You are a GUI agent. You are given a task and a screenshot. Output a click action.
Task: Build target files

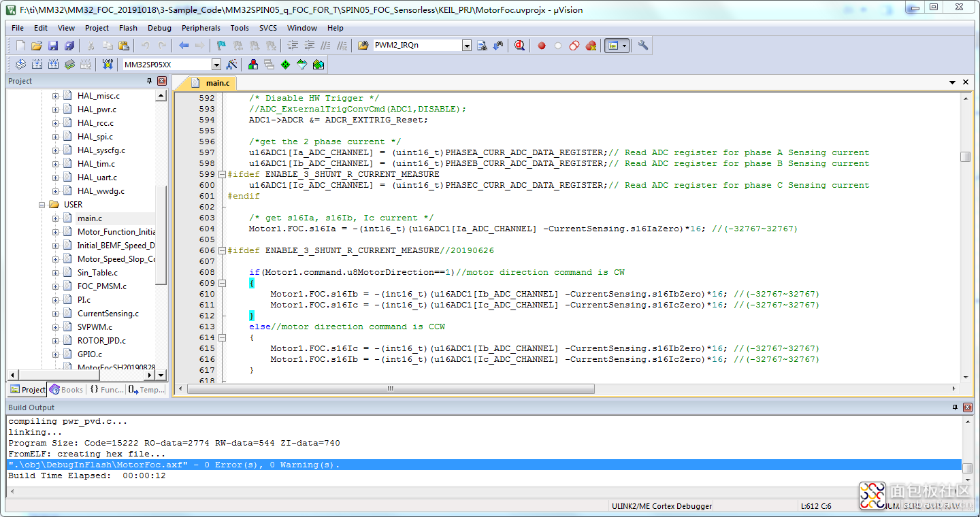pyautogui.click(x=37, y=65)
